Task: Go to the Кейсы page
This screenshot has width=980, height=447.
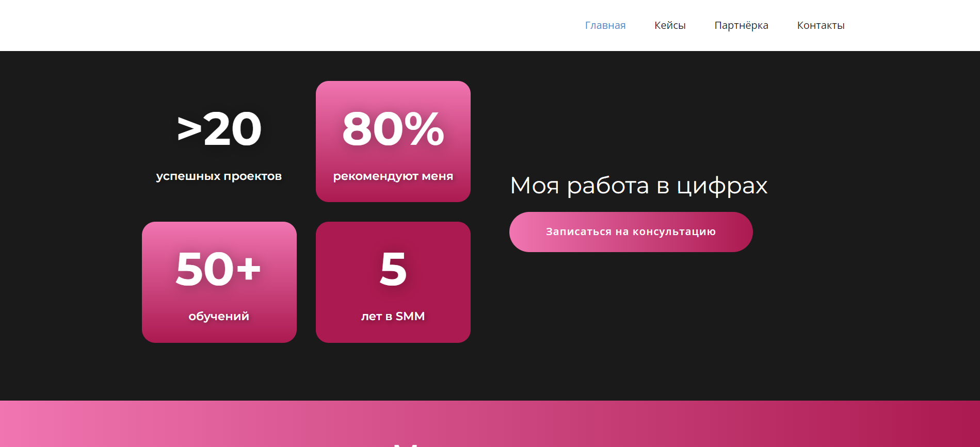Action: tap(670, 25)
